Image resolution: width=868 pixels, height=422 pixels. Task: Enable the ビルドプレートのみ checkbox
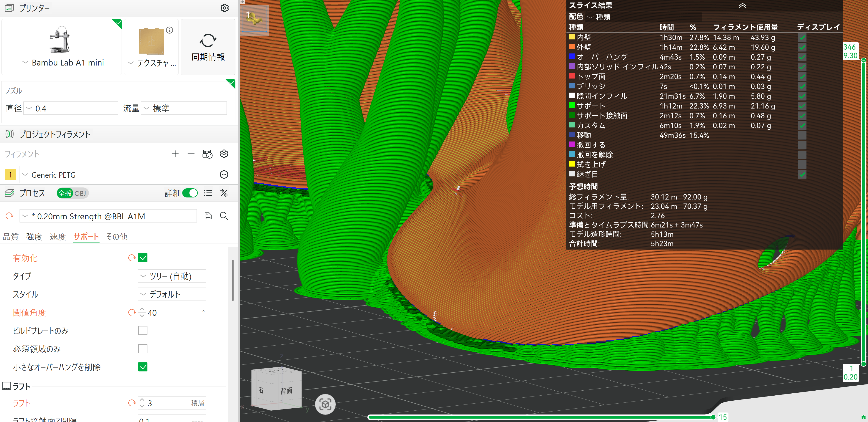click(x=143, y=331)
